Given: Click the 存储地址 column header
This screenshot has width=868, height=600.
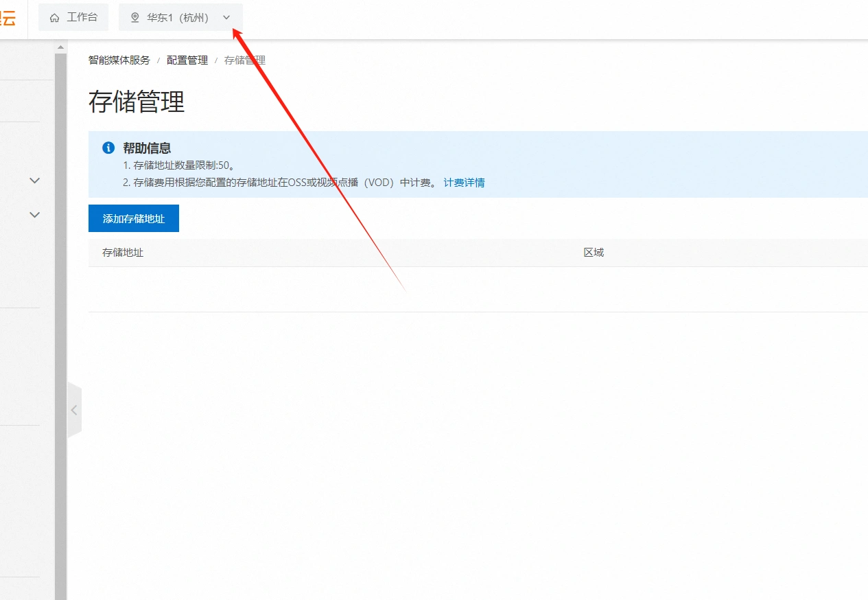Looking at the screenshot, I should click(x=123, y=253).
